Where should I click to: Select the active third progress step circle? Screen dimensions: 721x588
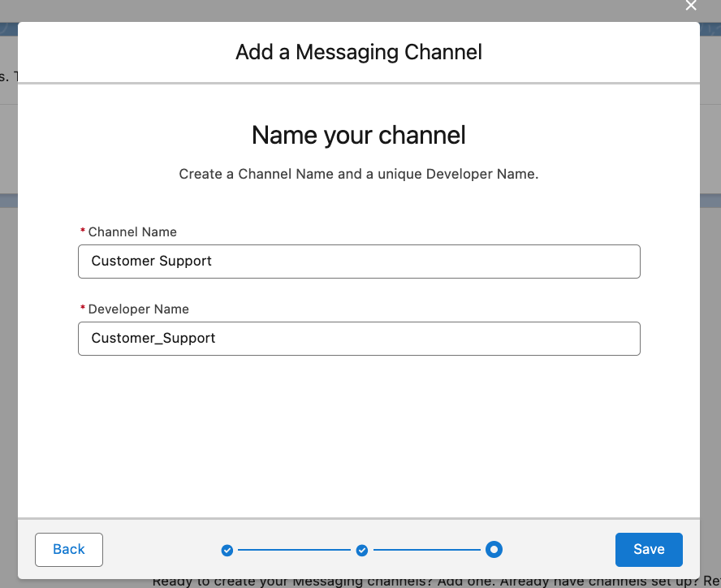[494, 550]
